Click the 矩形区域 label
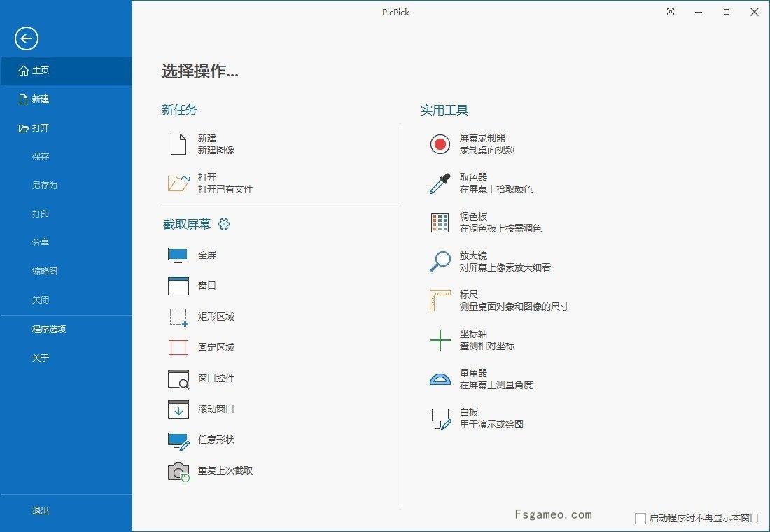770x532 pixels. click(x=216, y=317)
